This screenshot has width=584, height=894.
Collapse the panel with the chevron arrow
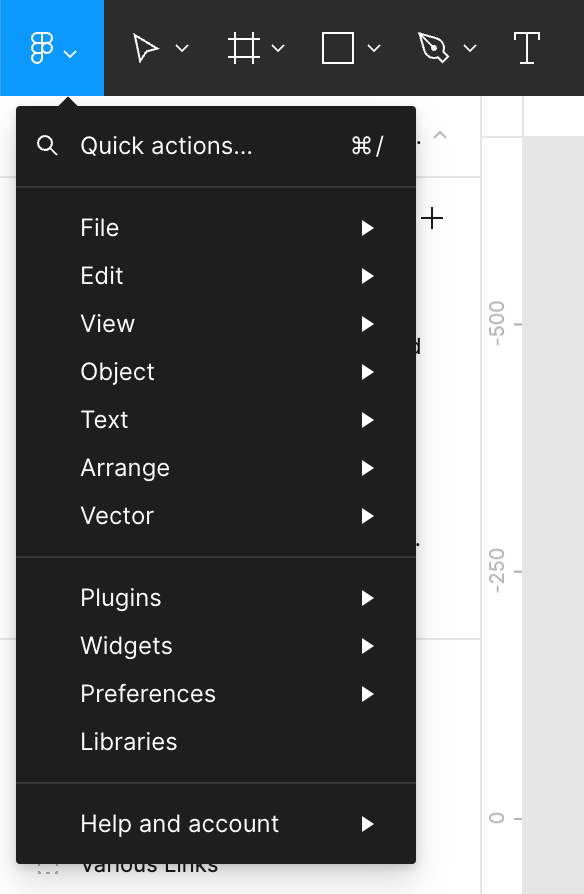point(441,135)
